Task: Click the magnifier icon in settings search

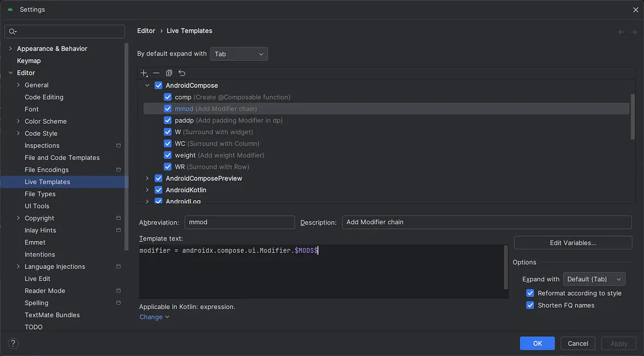Action: pos(11,31)
